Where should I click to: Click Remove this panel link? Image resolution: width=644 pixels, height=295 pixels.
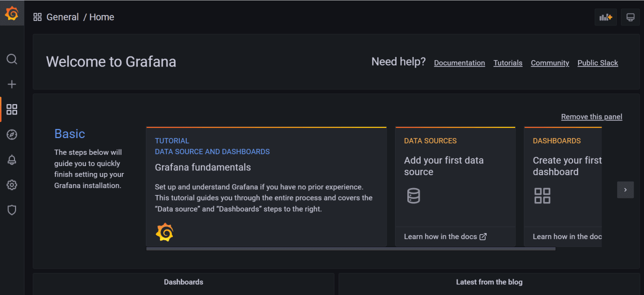click(592, 117)
